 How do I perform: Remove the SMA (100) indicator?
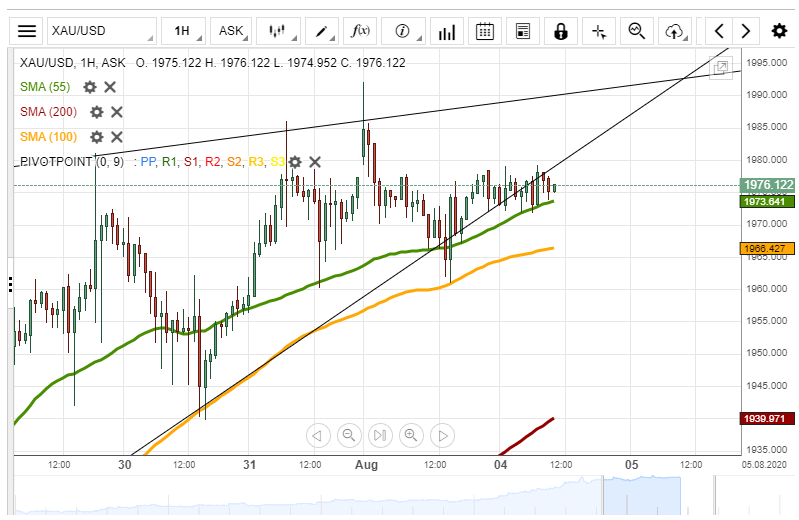117,137
